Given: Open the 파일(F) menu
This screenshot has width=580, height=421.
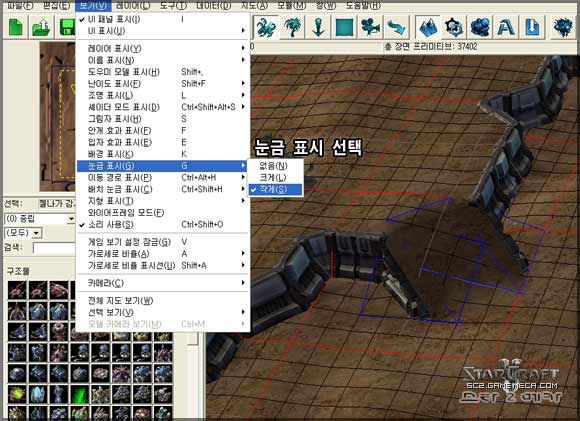Looking at the screenshot, I should (x=20, y=6).
